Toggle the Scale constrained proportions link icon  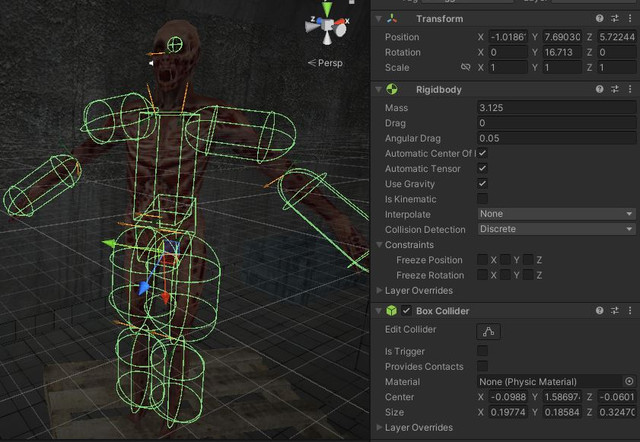point(465,68)
